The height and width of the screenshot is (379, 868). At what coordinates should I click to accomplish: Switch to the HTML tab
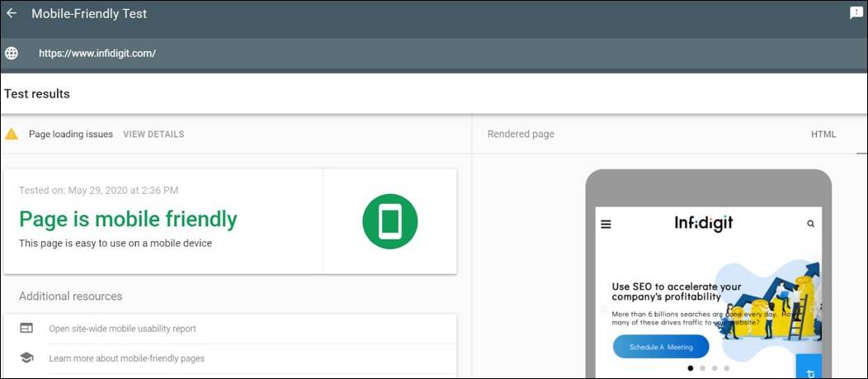point(823,134)
